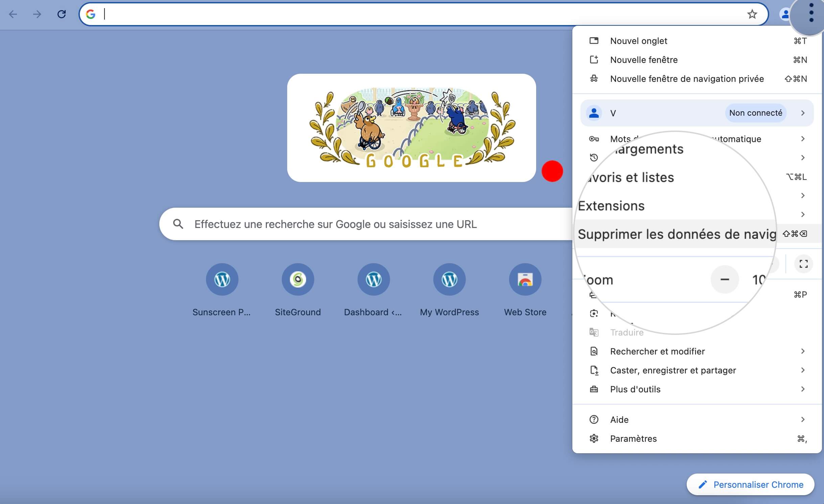The image size is (824, 504).
Task: Click the document search icon for Rechercher et modifier
Action: pyautogui.click(x=594, y=351)
